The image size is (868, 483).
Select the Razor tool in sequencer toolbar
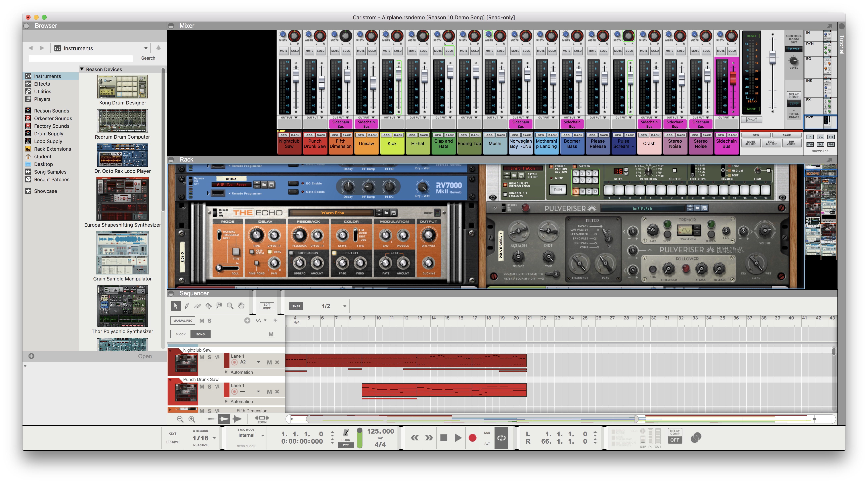coord(209,306)
